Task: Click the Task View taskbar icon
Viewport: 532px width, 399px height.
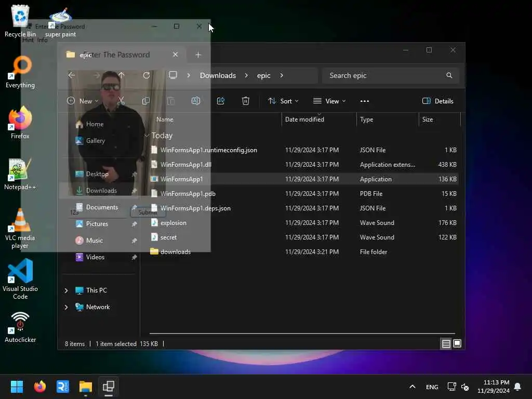Action: 109,387
